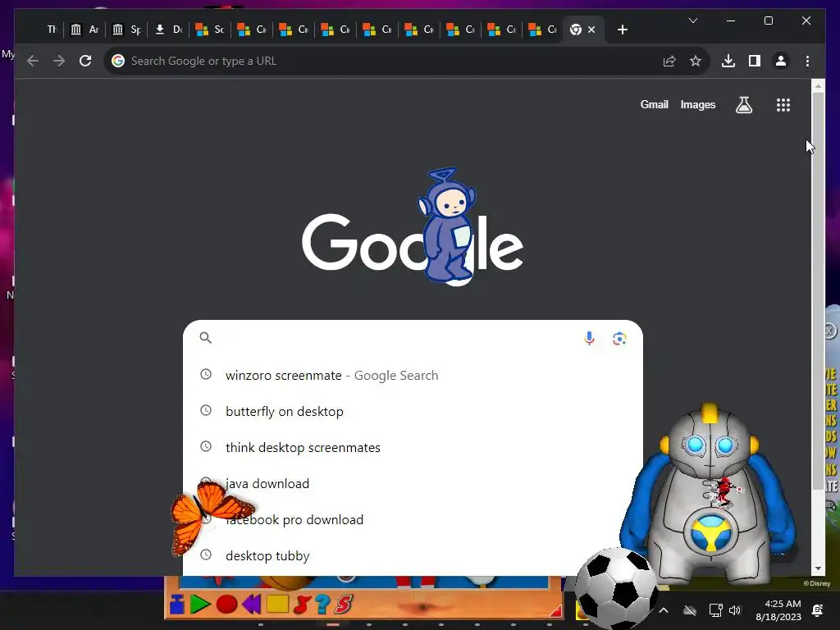
Task: Open the Chrome profile avatar
Action: point(781,61)
